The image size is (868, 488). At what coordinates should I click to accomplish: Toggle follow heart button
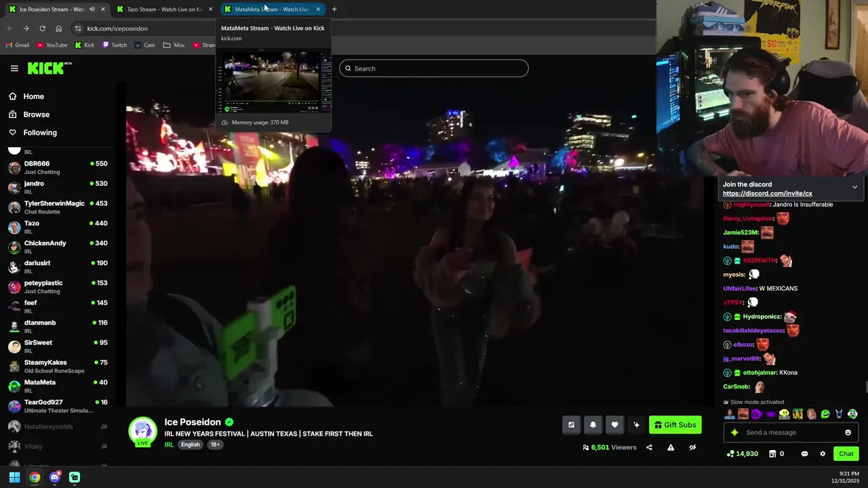(x=614, y=425)
